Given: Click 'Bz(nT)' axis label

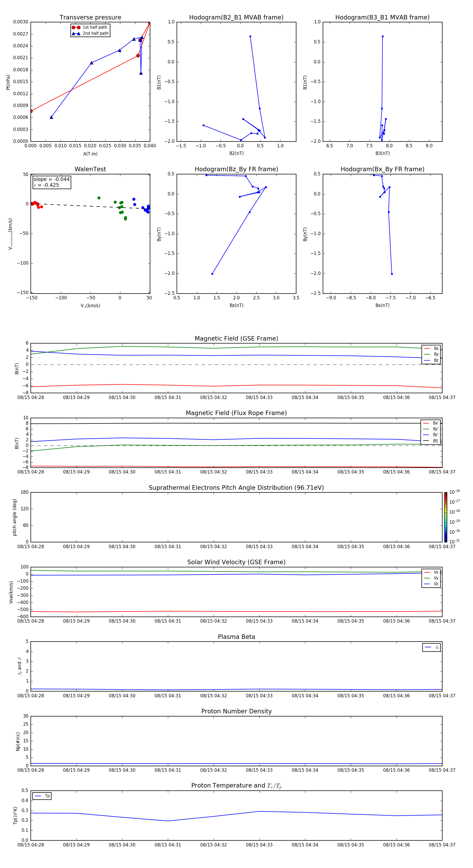Looking at the screenshot, I should pos(236,305).
